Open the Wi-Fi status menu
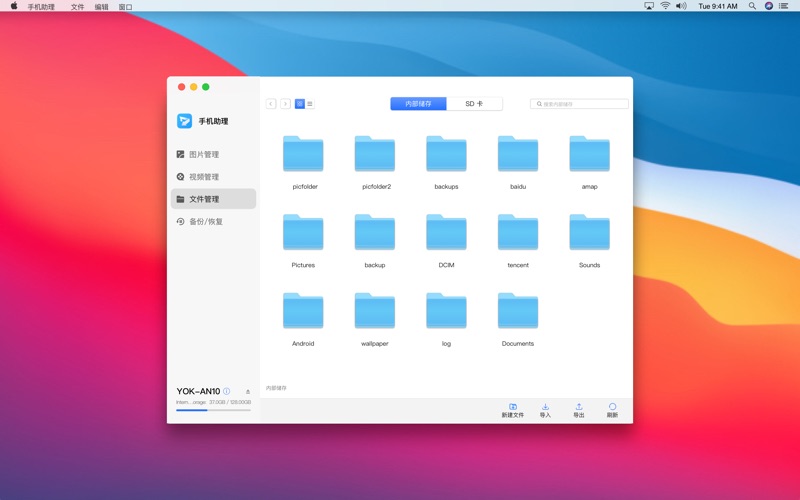This screenshot has width=800, height=500. click(x=665, y=6)
